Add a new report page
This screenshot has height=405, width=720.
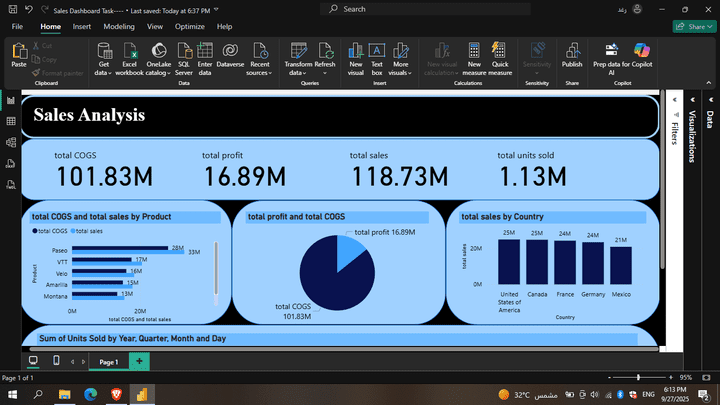pyautogui.click(x=138, y=360)
